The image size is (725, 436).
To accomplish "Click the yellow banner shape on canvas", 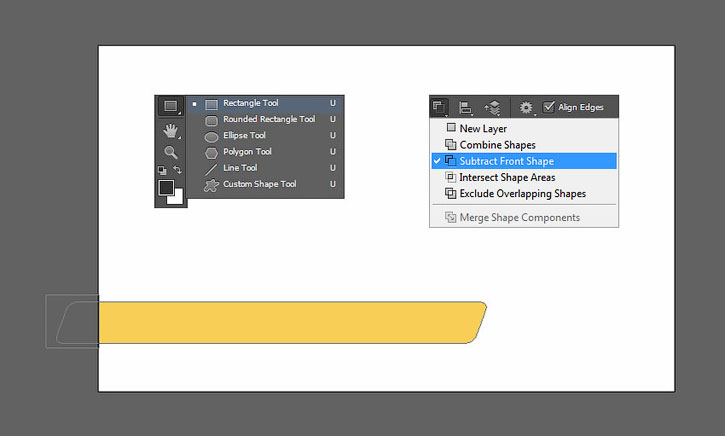I will click(x=291, y=322).
